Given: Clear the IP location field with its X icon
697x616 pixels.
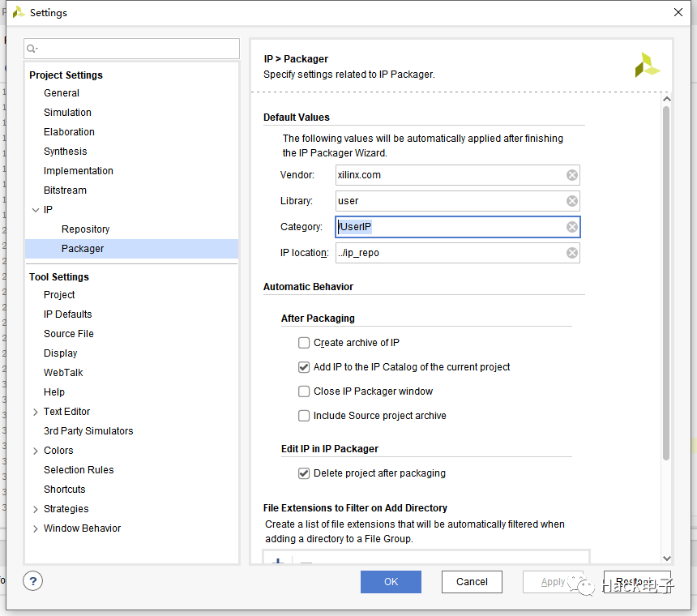Looking at the screenshot, I should coord(572,253).
